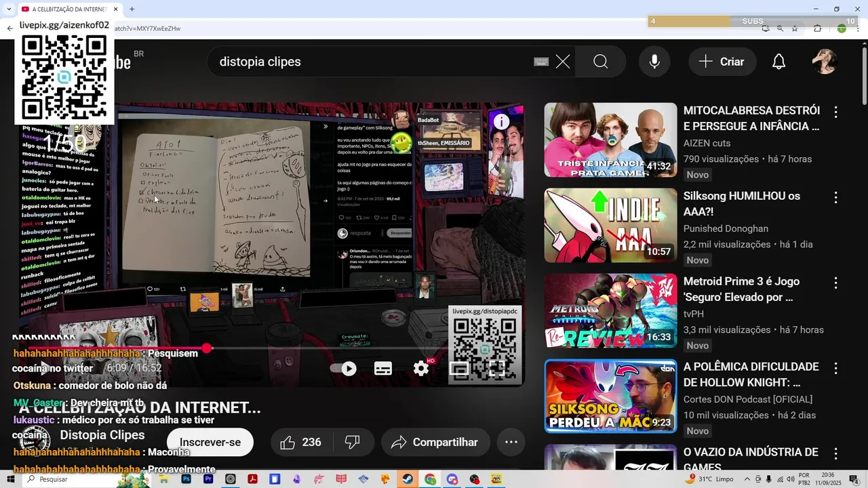Close the A CELLBITZAÇÃO browser tab
The height and width of the screenshot is (488, 868).
click(115, 9)
